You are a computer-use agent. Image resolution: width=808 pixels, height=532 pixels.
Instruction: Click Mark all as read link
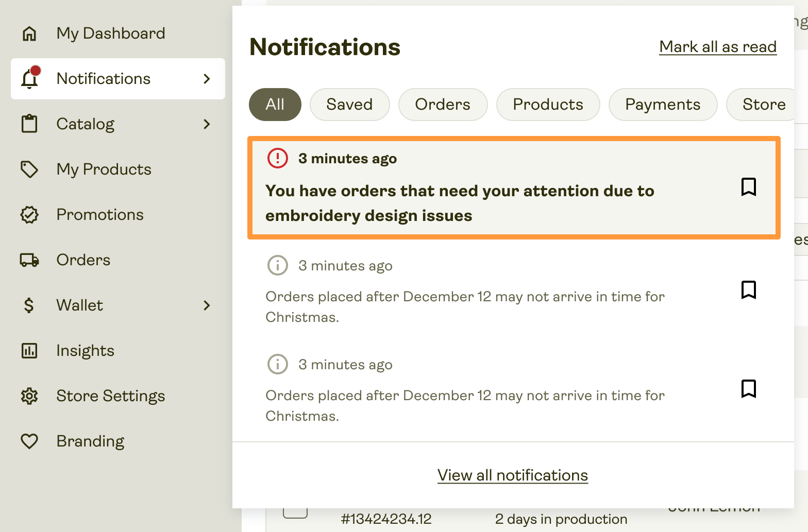pos(717,47)
